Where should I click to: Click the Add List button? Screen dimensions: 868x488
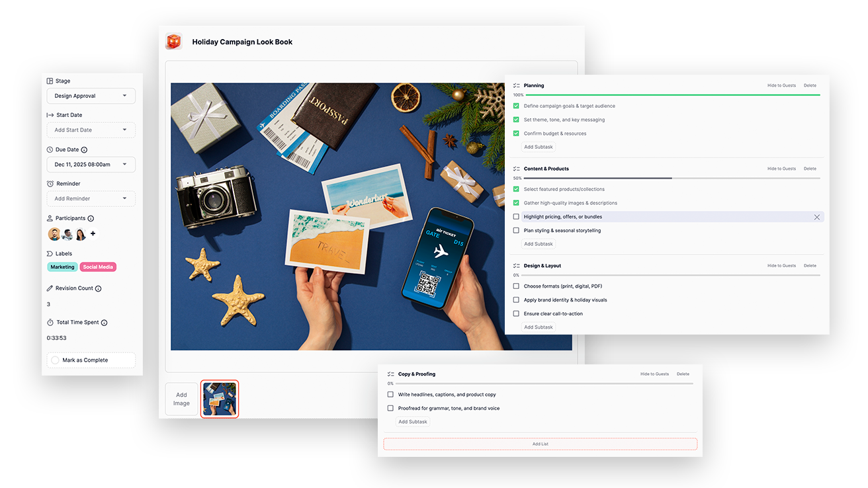pos(540,444)
